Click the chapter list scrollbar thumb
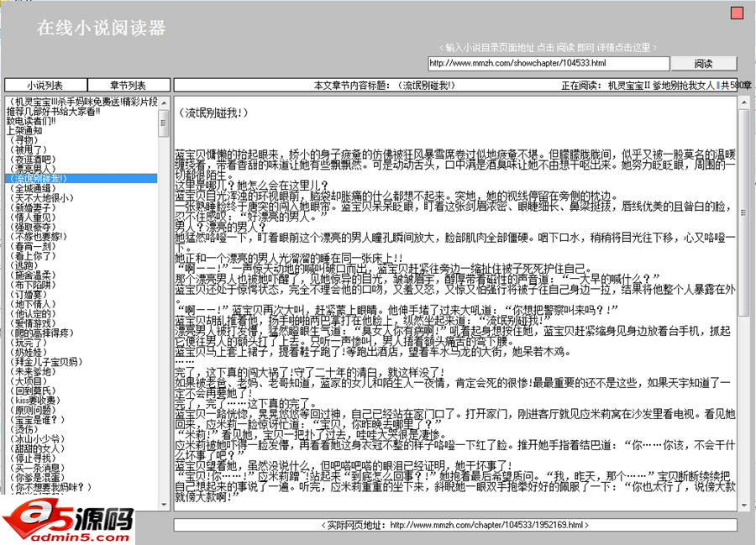This screenshot has height=545, width=756. click(x=164, y=123)
